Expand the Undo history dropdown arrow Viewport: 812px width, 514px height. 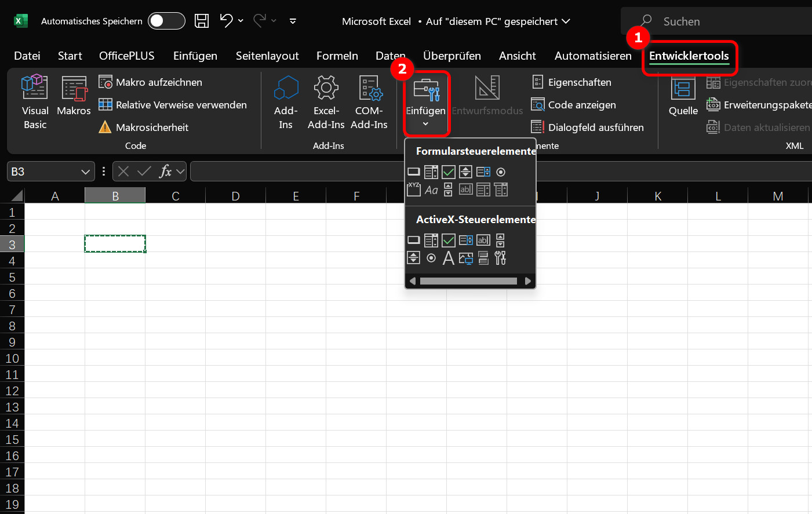click(x=241, y=21)
